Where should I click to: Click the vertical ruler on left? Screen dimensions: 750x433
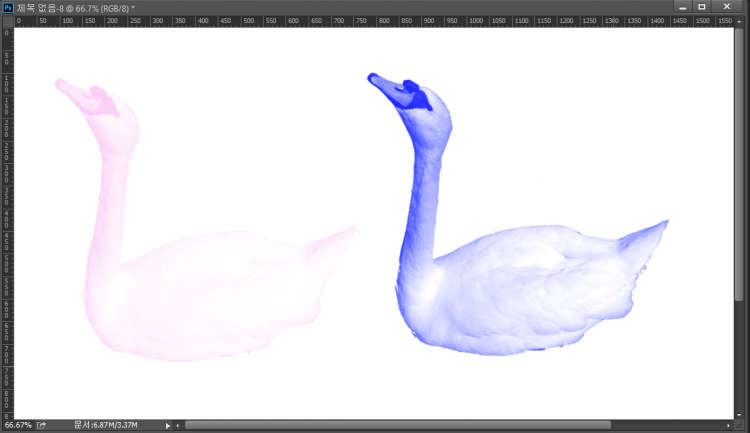[6, 220]
